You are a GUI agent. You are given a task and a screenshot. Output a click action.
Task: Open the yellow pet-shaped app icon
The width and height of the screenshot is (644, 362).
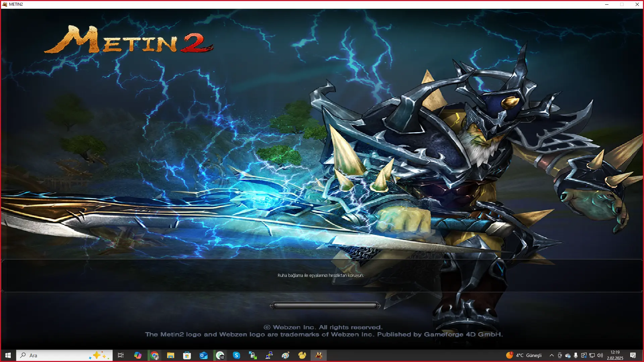pyautogui.click(x=302, y=355)
